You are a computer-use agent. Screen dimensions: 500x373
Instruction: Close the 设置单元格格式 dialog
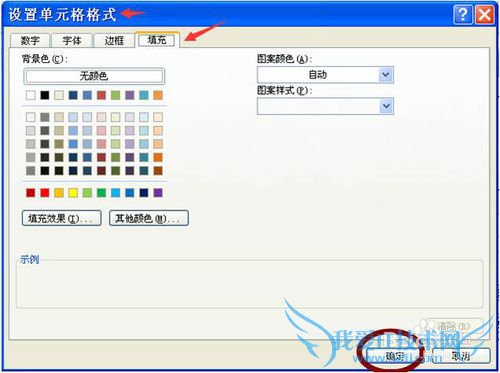tap(484, 15)
